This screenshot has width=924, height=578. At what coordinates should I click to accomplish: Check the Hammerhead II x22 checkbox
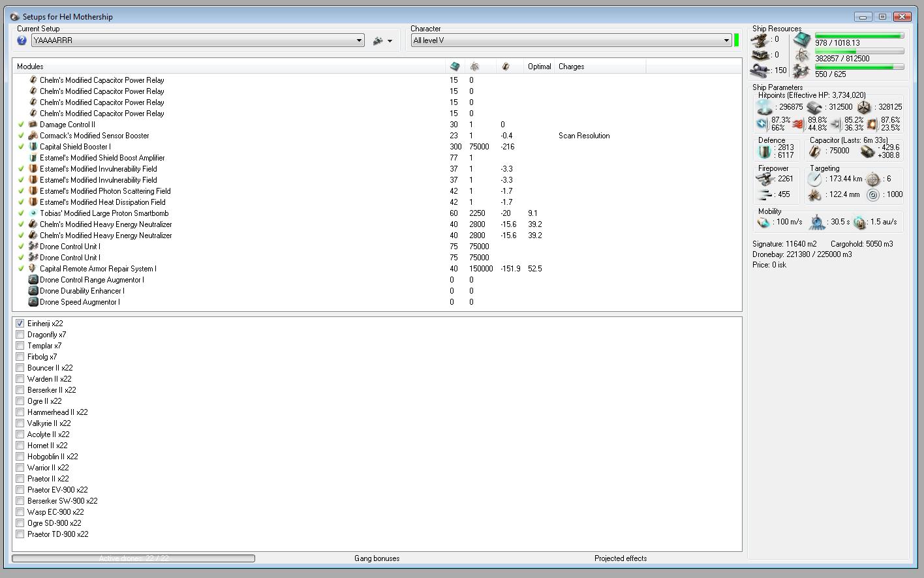pyautogui.click(x=20, y=412)
